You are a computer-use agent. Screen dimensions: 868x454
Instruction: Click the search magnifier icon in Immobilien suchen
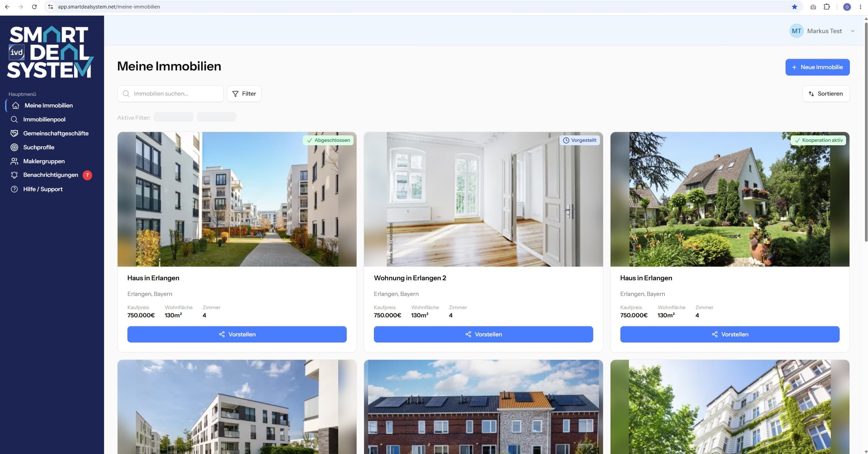(x=126, y=93)
